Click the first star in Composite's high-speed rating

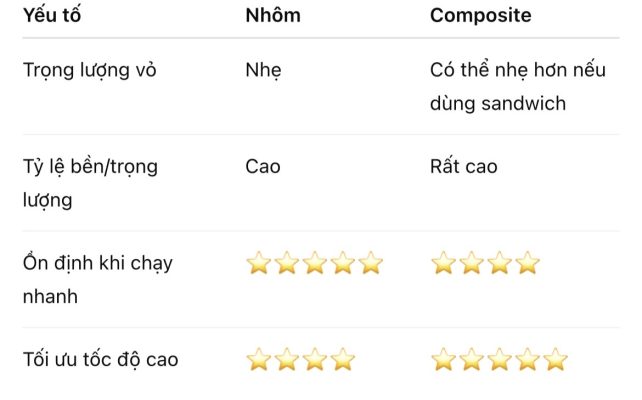click(444, 360)
